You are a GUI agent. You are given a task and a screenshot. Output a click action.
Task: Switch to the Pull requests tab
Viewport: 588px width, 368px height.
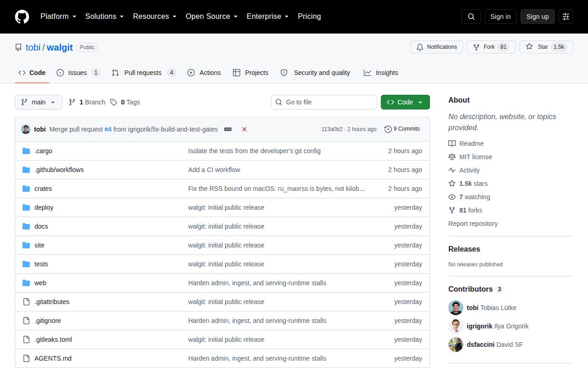pos(144,73)
